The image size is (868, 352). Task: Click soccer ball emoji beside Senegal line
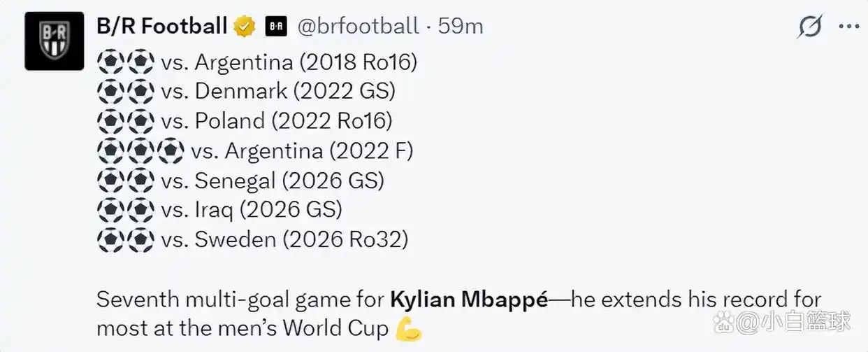click(126, 181)
